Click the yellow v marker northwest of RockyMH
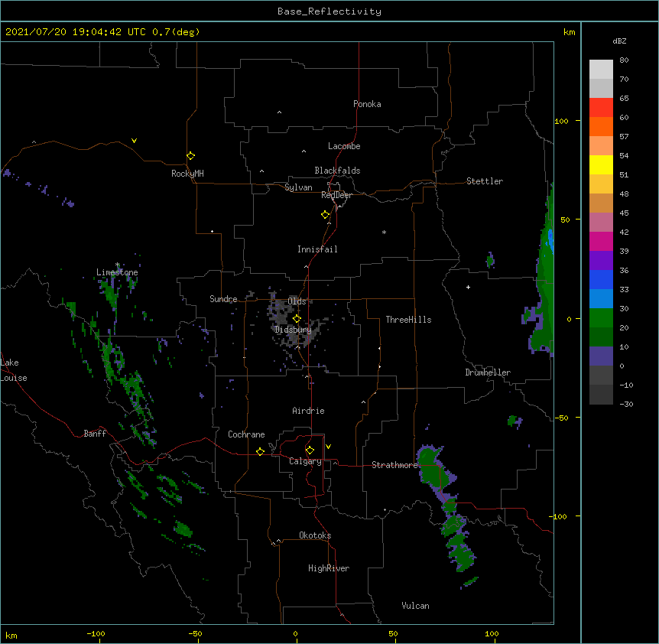 (134, 141)
